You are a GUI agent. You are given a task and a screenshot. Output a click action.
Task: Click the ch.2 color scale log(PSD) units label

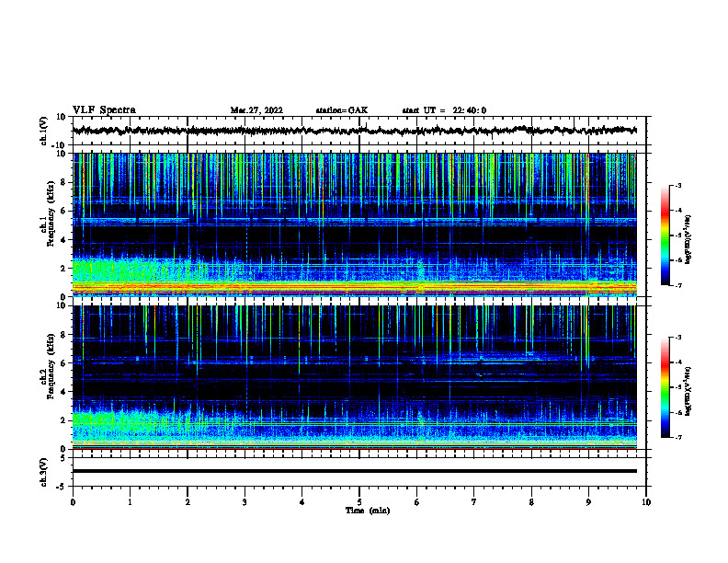pos(688,391)
